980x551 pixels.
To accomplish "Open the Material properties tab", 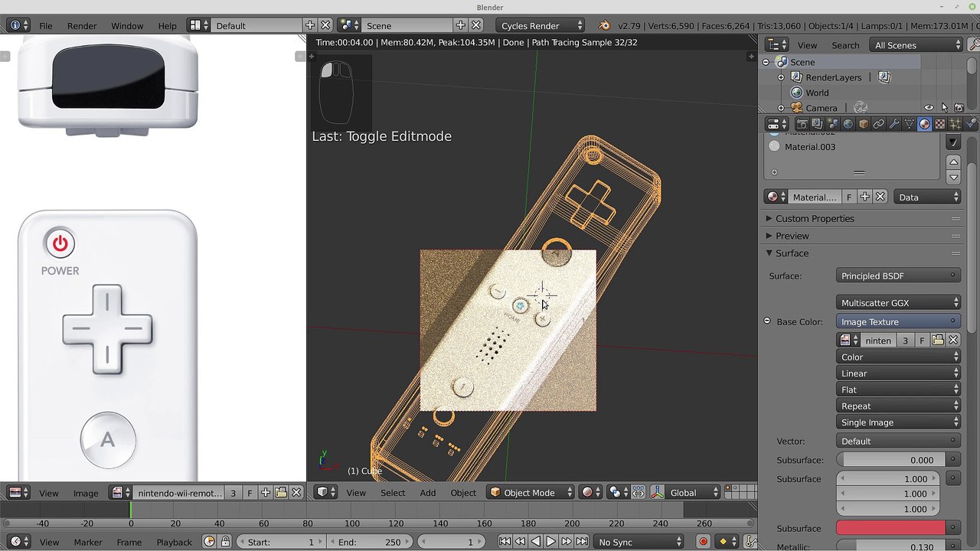I will [x=925, y=124].
